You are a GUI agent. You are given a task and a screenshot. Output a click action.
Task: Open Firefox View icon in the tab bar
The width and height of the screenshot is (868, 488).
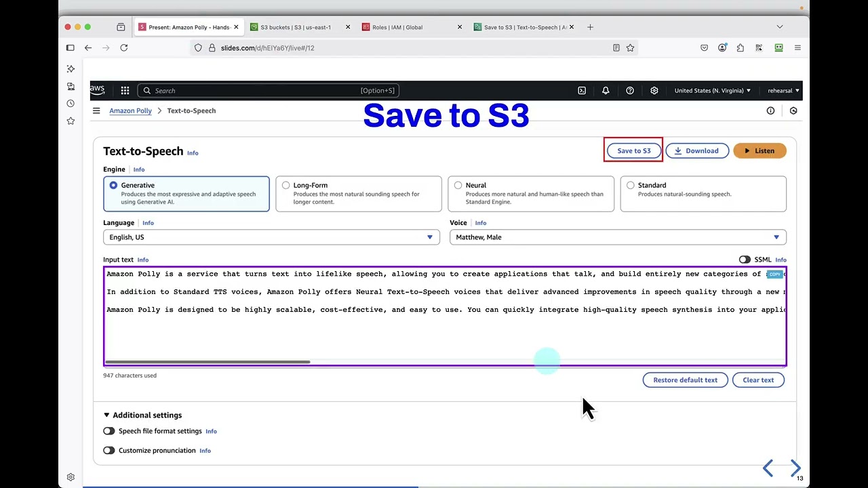click(x=121, y=27)
